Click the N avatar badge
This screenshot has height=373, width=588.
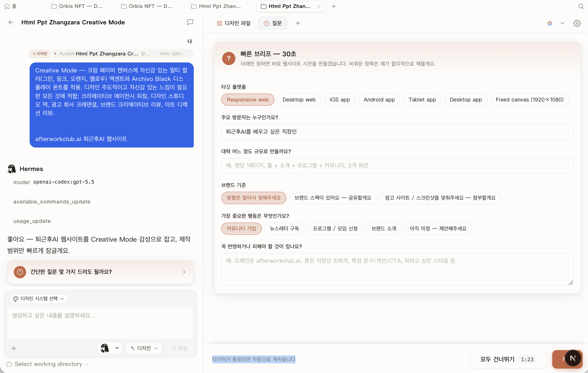pos(573,358)
